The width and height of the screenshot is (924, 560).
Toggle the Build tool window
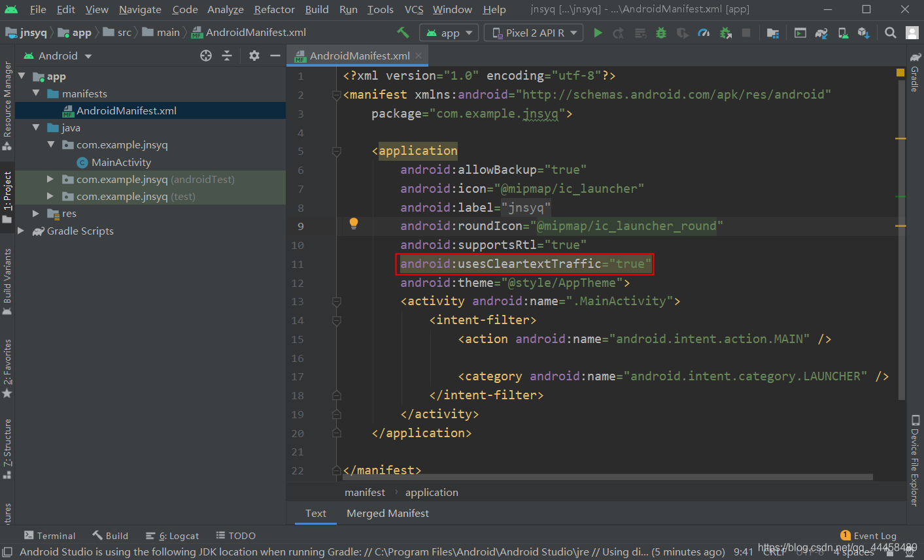click(111, 536)
